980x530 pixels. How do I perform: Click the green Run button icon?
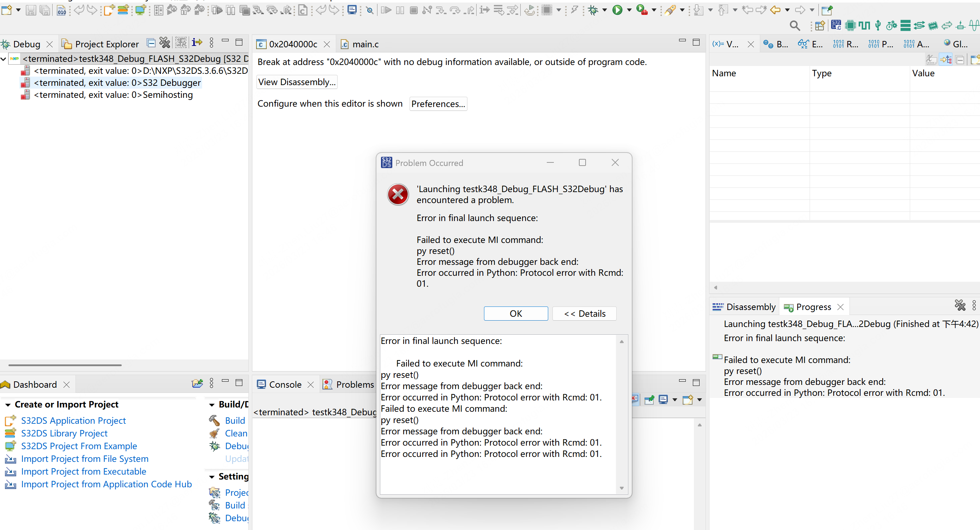[x=617, y=10]
